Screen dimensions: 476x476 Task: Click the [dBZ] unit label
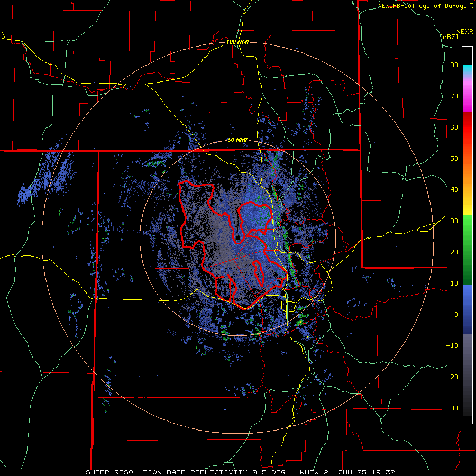(x=449, y=36)
